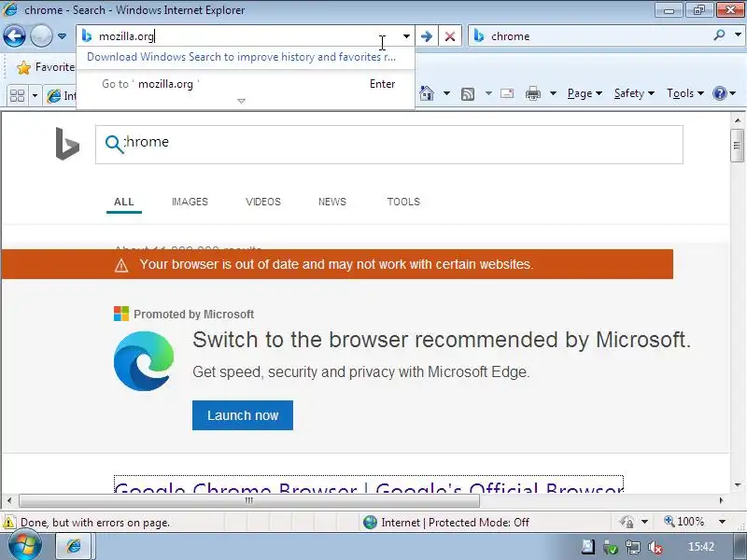Click the magnifier search icon in toolbar
This screenshot has width=747, height=560.
[719, 35]
